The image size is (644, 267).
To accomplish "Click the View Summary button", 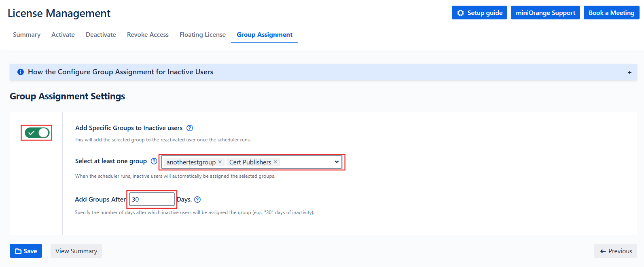I will click(76, 251).
